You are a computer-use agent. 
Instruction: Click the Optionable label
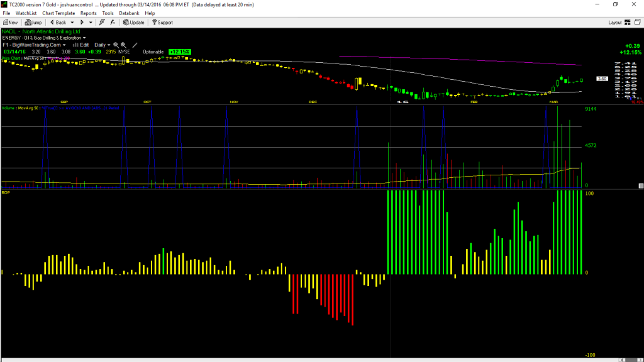pos(153,52)
